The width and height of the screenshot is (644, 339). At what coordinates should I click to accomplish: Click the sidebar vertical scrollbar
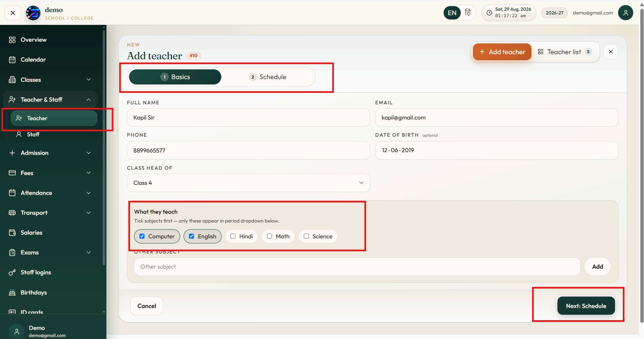coord(104,147)
